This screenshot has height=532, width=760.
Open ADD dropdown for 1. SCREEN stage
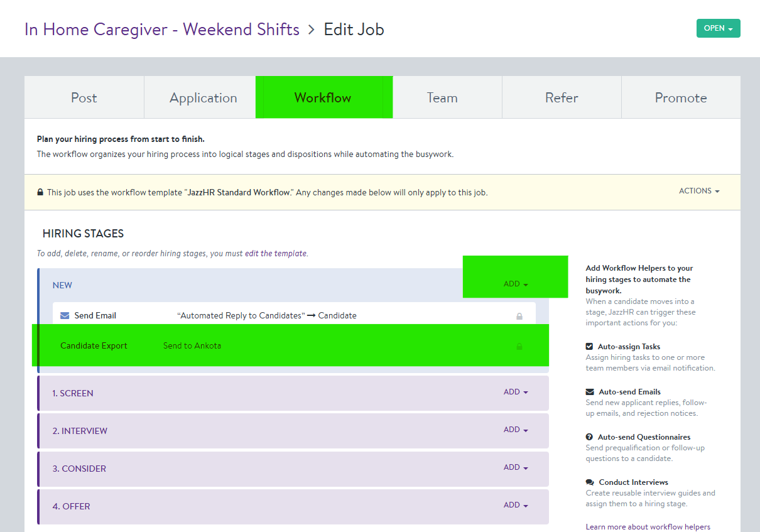pos(516,392)
